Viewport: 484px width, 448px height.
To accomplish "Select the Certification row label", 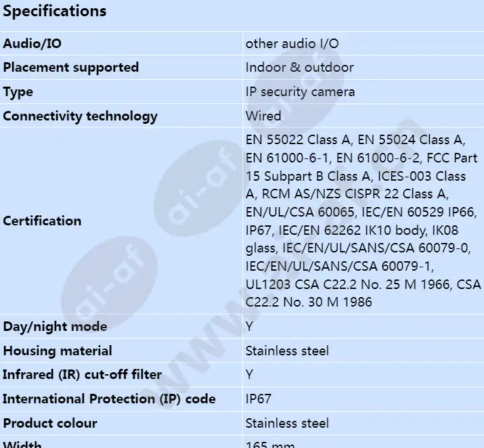I will click(x=42, y=221).
